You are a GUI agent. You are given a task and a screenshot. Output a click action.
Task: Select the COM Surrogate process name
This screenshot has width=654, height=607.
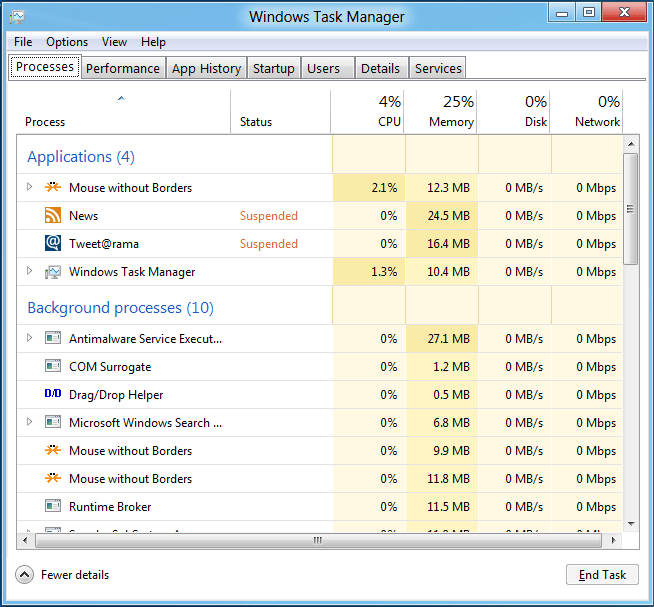pyautogui.click(x=110, y=367)
